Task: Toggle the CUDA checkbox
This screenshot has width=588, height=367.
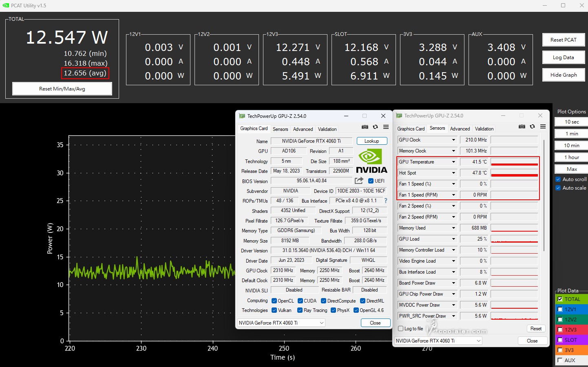Action: (300, 301)
